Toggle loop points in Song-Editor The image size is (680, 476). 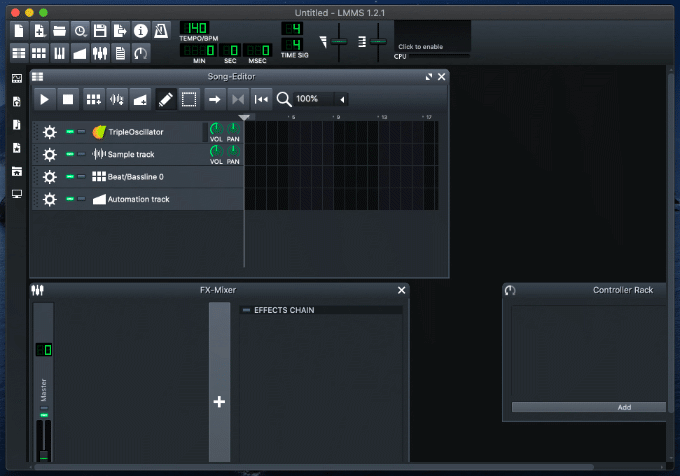click(x=238, y=100)
